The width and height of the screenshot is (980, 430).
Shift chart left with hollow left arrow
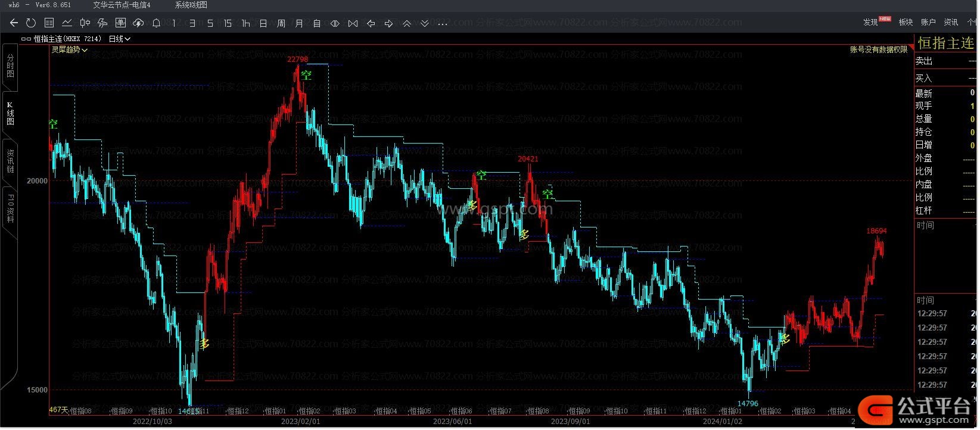(371, 23)
